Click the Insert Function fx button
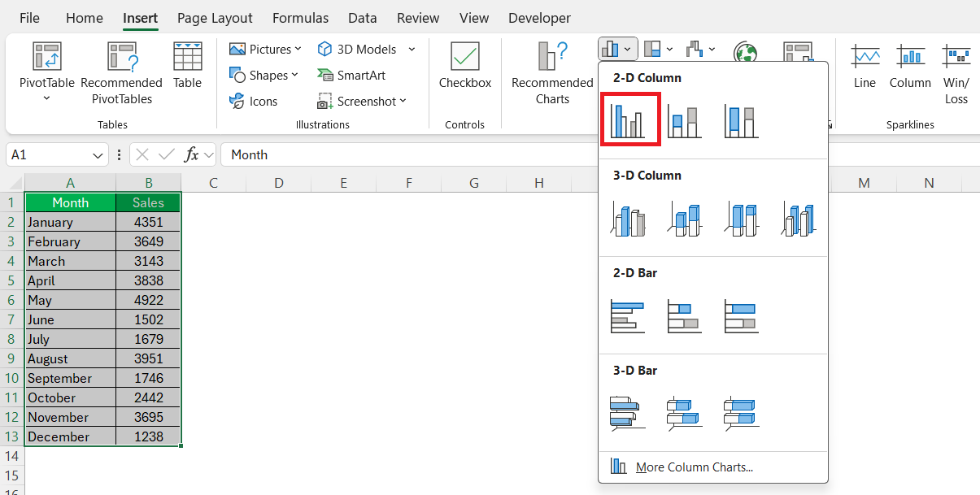Viewport: 980px width, 495px height. pyautogui.click(x=192, y=154)
